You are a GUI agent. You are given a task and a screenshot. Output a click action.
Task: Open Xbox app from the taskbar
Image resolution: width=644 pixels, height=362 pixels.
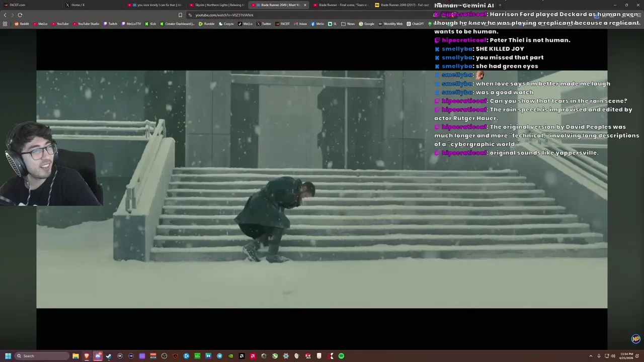point(275,356)
